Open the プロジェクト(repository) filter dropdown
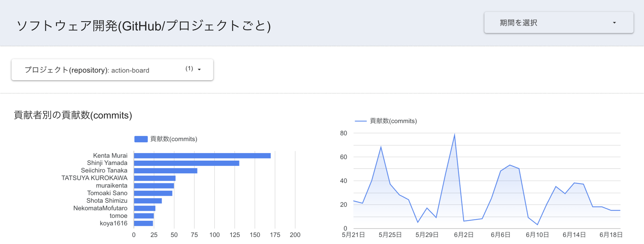The image size is (644, 244). pyautogui.click(x=112, y=70)
